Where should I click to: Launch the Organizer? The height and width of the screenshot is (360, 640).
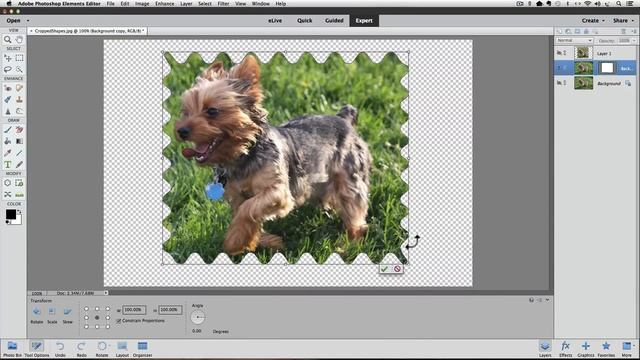142,349
